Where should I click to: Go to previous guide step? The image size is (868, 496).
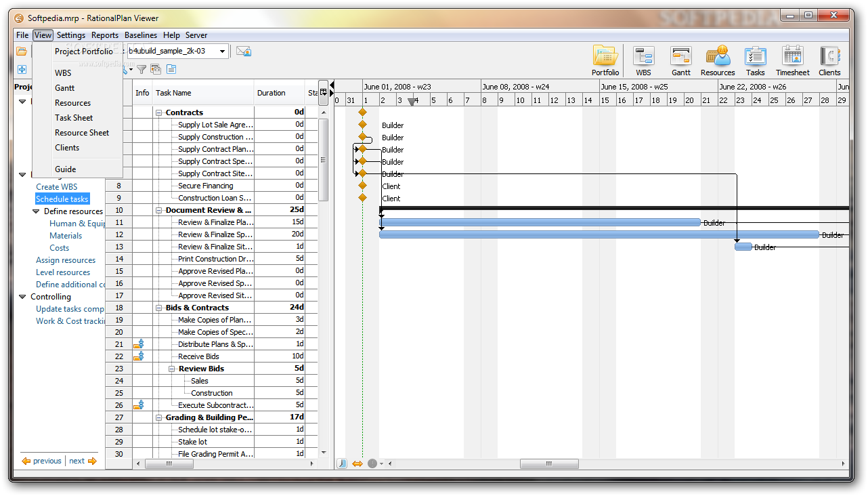tap(41, 461)
